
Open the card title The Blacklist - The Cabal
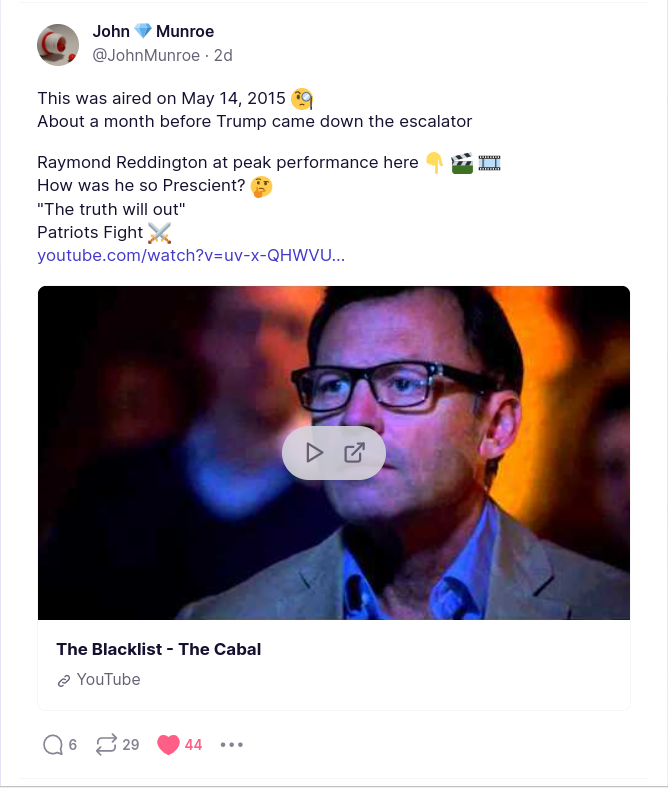(159, 649)
